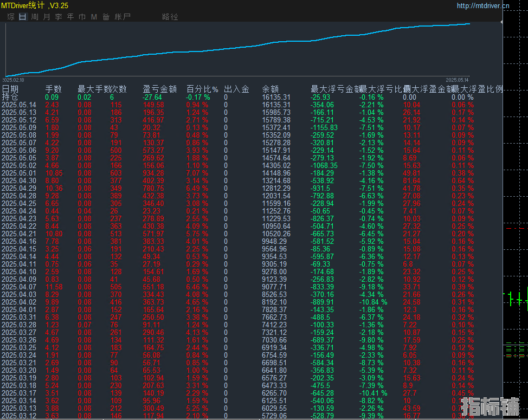Click max floating loss -1068.35

tap(324, 165)
